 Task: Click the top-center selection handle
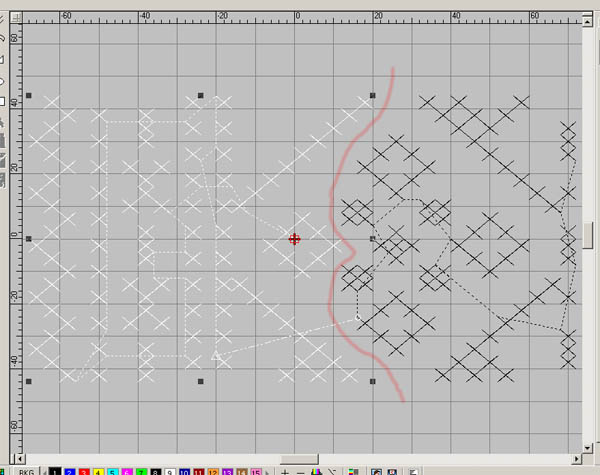click(201, 95)
